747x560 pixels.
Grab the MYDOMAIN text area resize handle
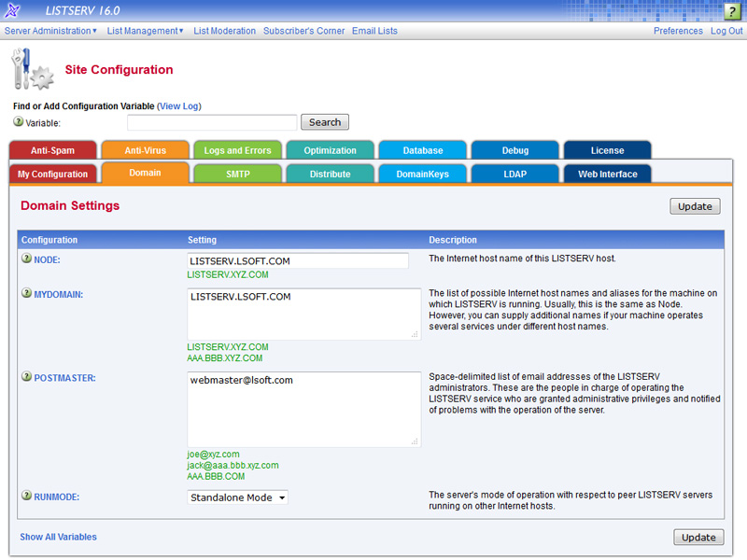point(415,334)
